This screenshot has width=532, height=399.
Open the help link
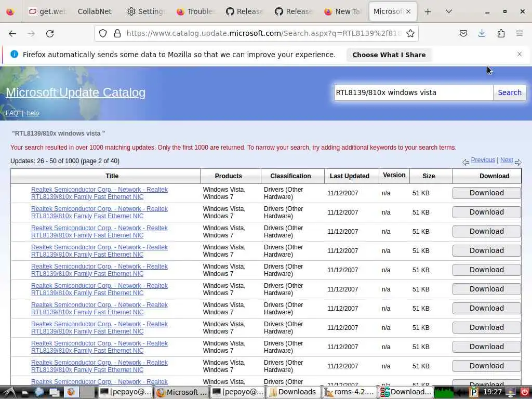pyautogui.click(x=33, y=113)
